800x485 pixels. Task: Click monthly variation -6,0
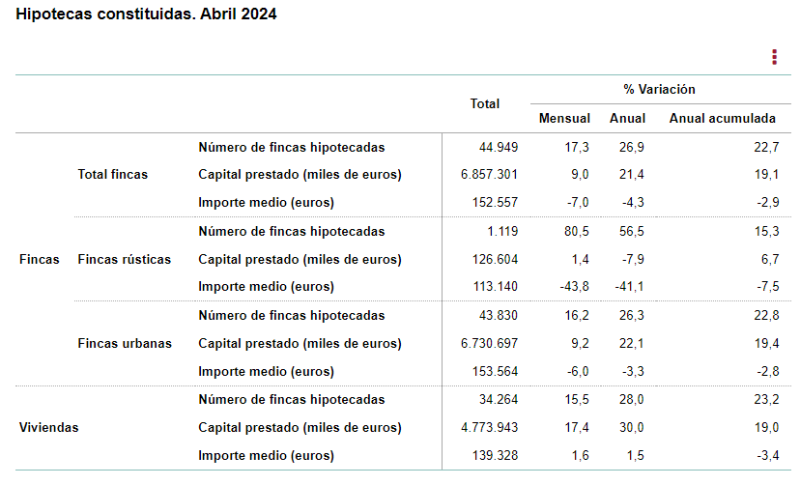(x=578, y=371)
